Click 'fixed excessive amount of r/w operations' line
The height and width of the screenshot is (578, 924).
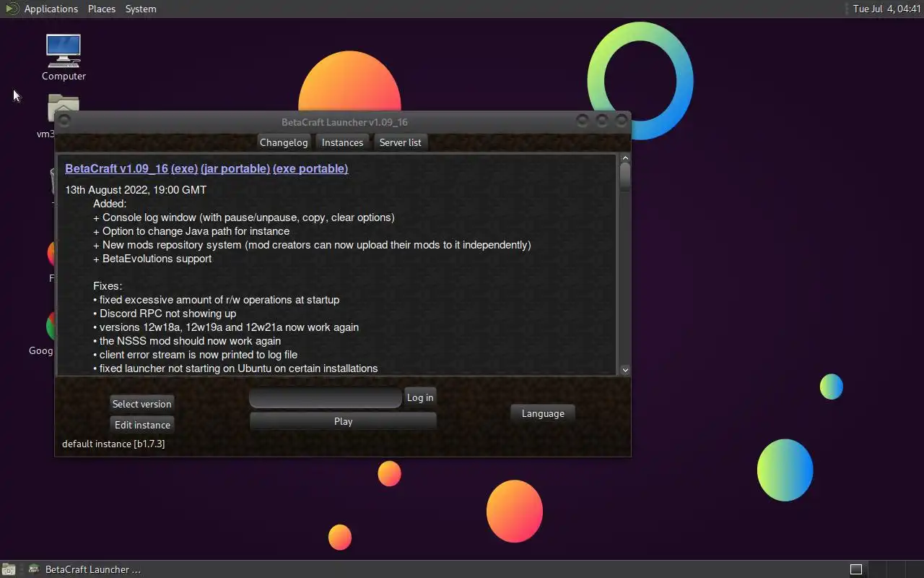[x=216, y=300]
